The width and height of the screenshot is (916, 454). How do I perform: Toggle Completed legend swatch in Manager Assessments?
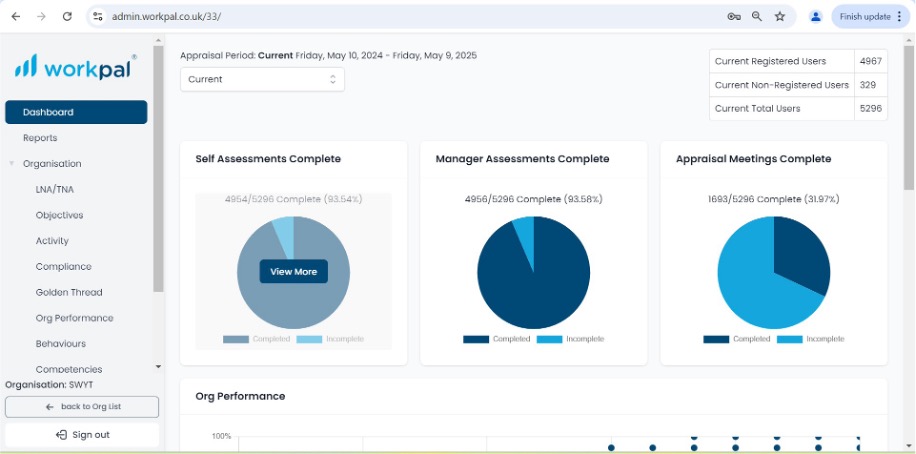(476, 339)
